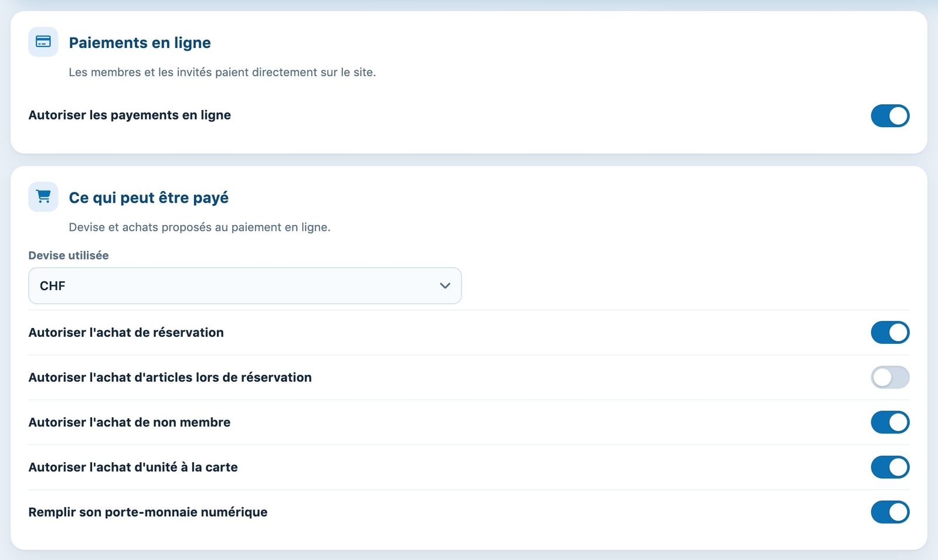Image resolution: width=938 pixels, height=560 pixels.
Task: Toggle Remplir son porte-monnaie numérique switch
Action: pyautogui.click(x=890, y=512)
